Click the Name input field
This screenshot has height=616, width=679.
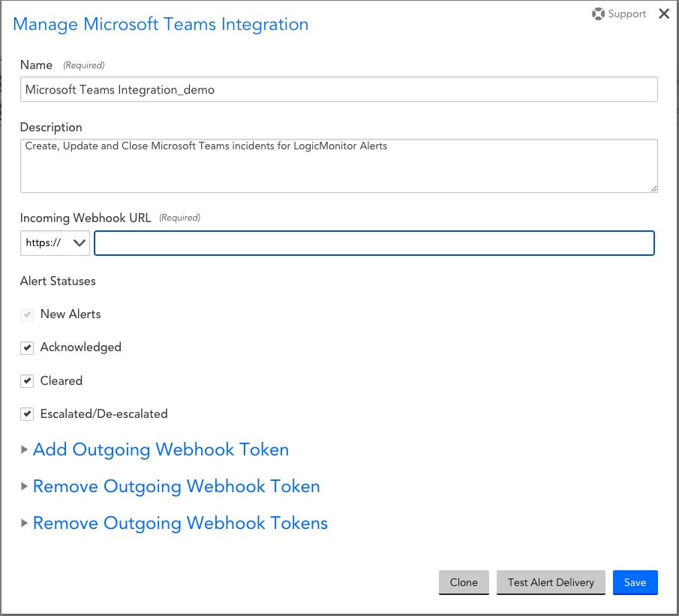(x=339, y=89)
